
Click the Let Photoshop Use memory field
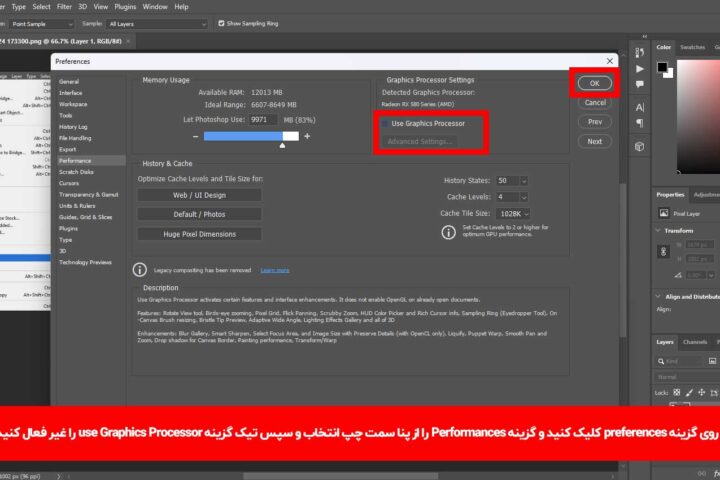[x=263, y=120]
